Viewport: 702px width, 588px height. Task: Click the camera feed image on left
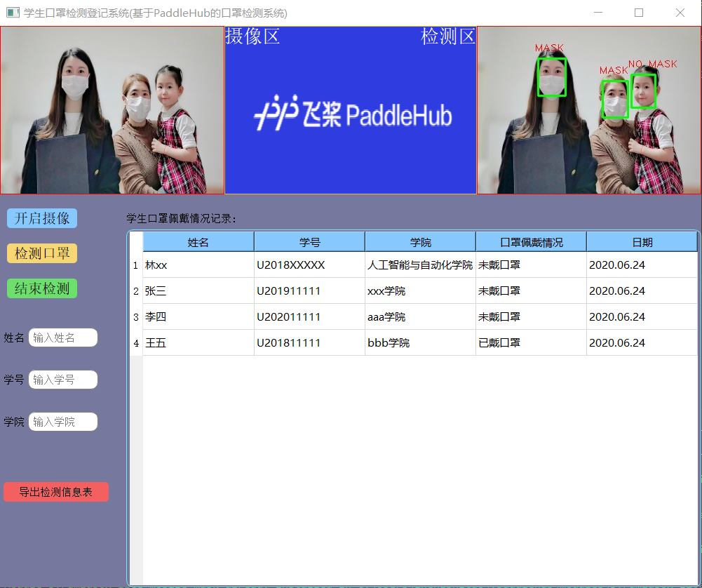coord(112,110)
